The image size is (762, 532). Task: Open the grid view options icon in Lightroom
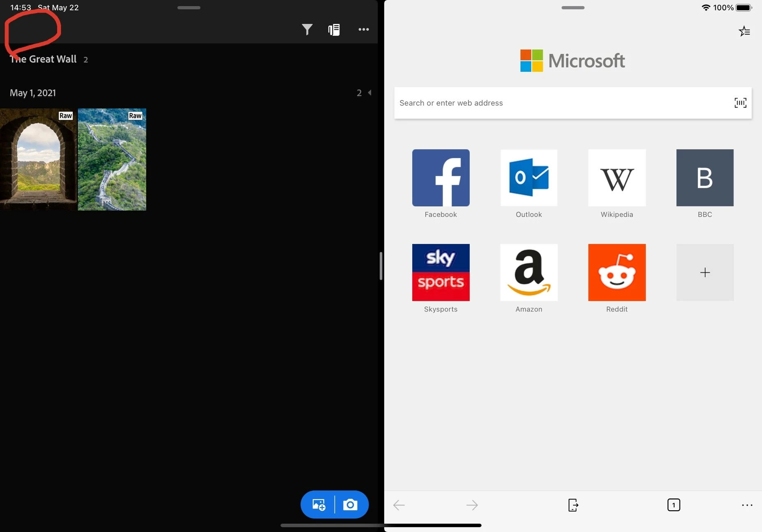tap(334, 30)
